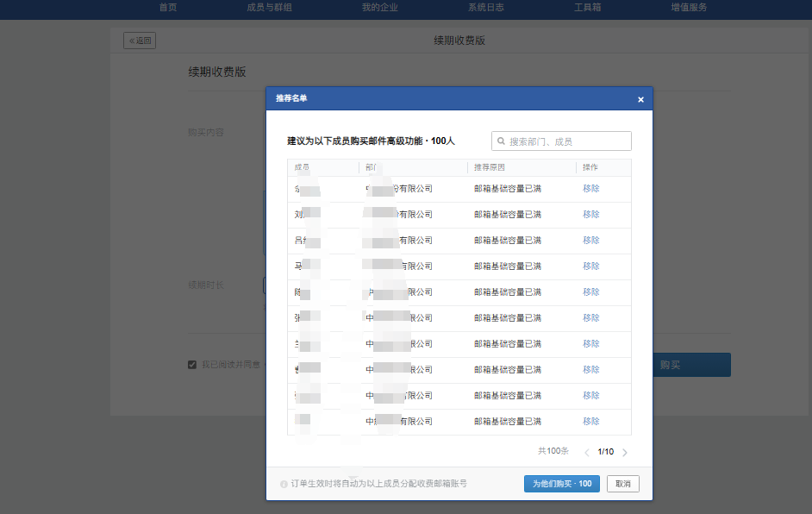Open the 我的企业 menu
Screen dimensions: 812x514
coord(379,9)
